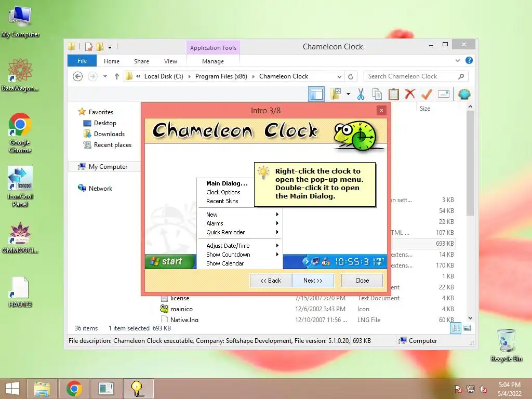Open File Explorer from the taskbar
Image resolution: width=532 pixels, height=399 pixels.
click(42, 389)
